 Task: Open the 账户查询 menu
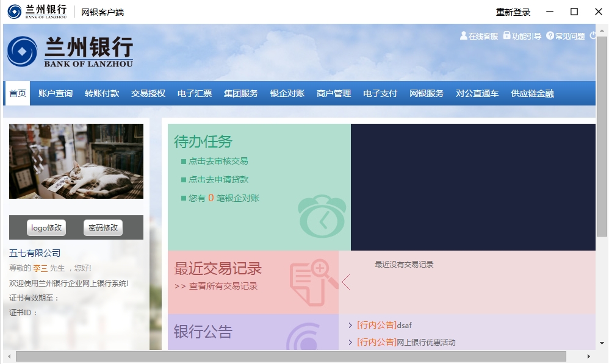point(56,93)
